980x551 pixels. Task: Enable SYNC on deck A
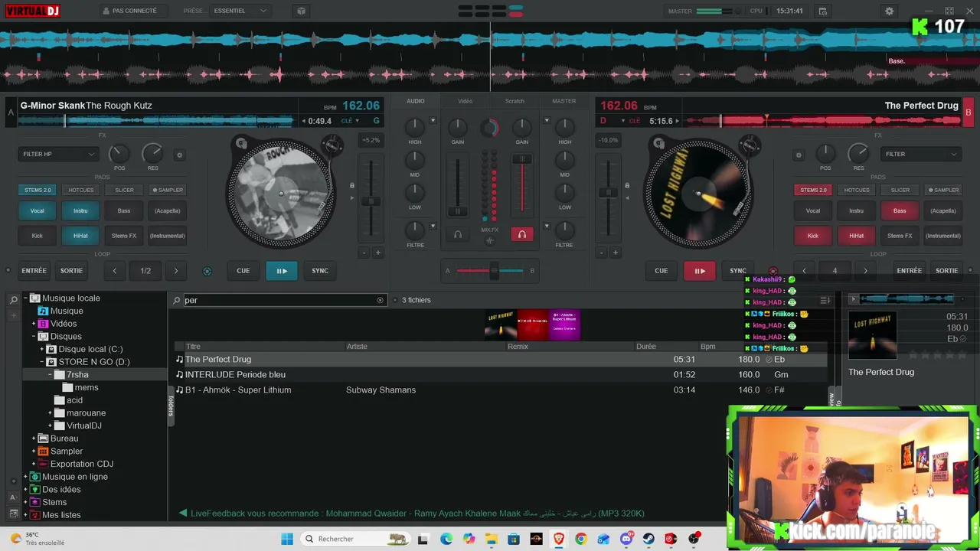coord(320,271)
